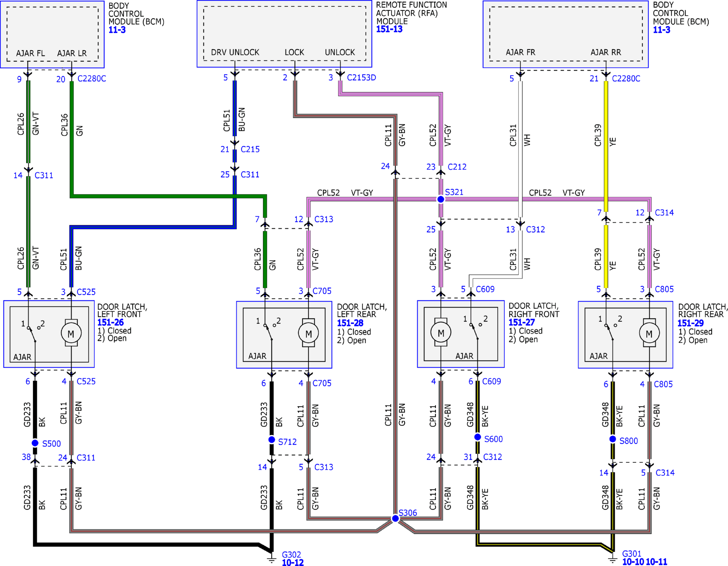This screenshot has width=728, height=566.
Task: Click the AJAR LR pin label
Action: click(72, 53)
